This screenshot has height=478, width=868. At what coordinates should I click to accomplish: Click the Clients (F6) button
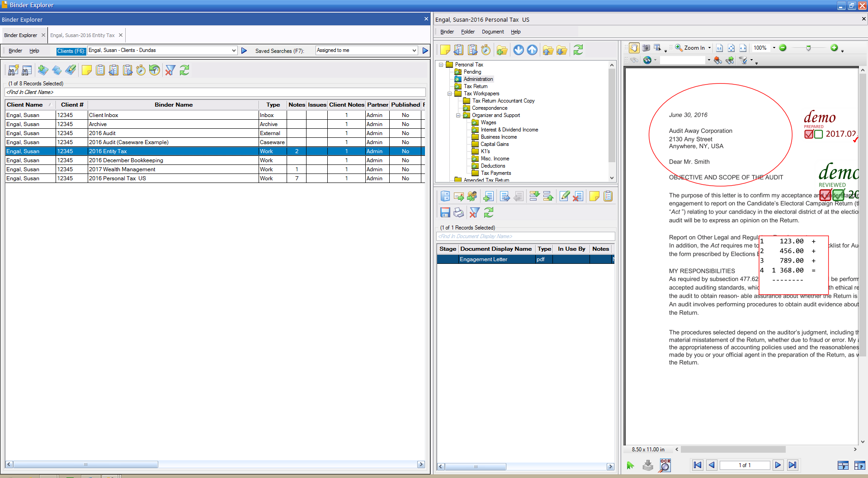click(x=71, y=51)
